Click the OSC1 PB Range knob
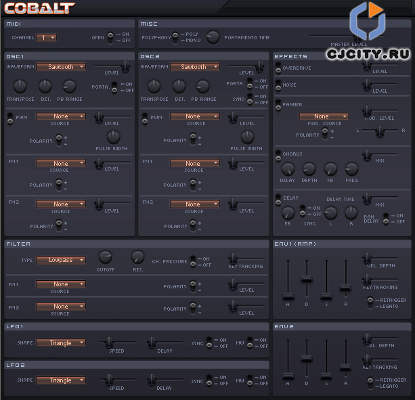 point(70,86)
